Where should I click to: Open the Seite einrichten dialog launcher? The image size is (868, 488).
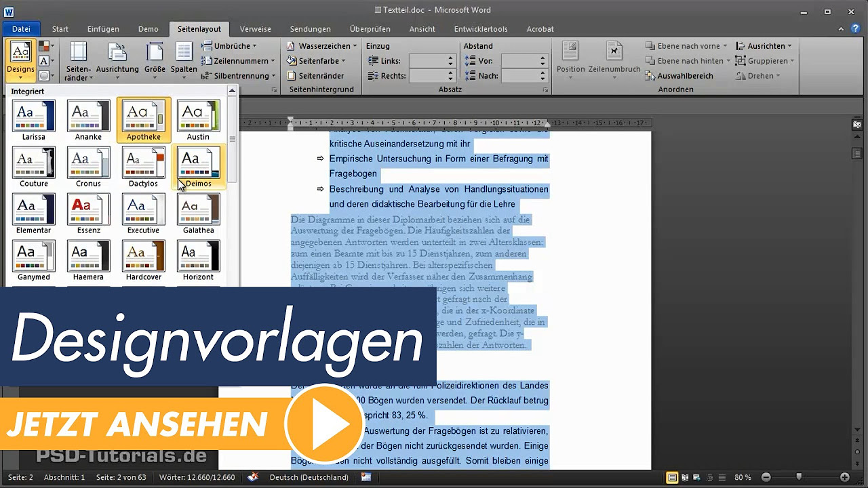click(x=274, y=90)
